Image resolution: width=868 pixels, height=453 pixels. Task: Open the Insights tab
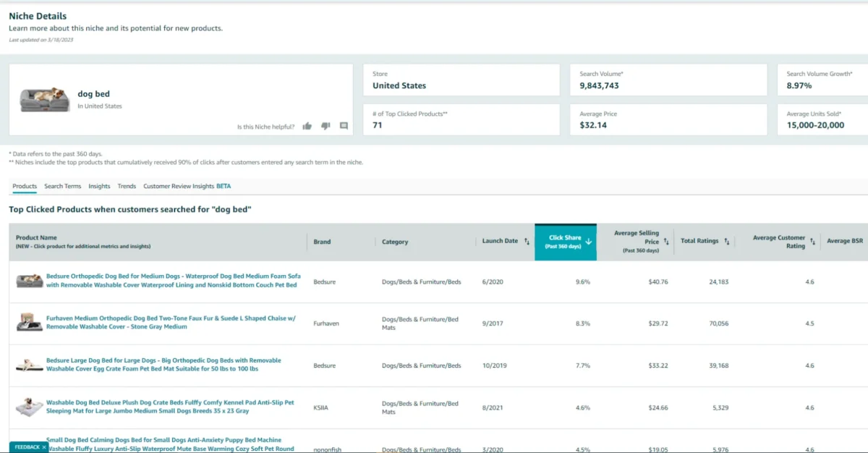pos(99,186)
